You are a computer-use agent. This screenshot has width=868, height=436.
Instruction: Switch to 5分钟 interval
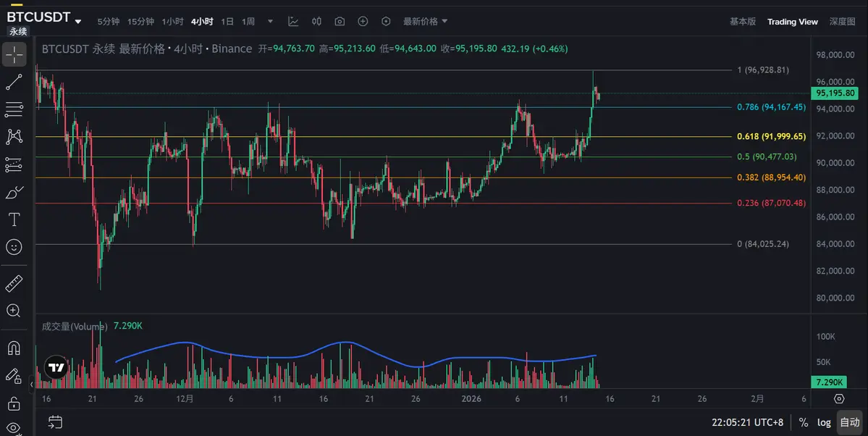(109, 22)
